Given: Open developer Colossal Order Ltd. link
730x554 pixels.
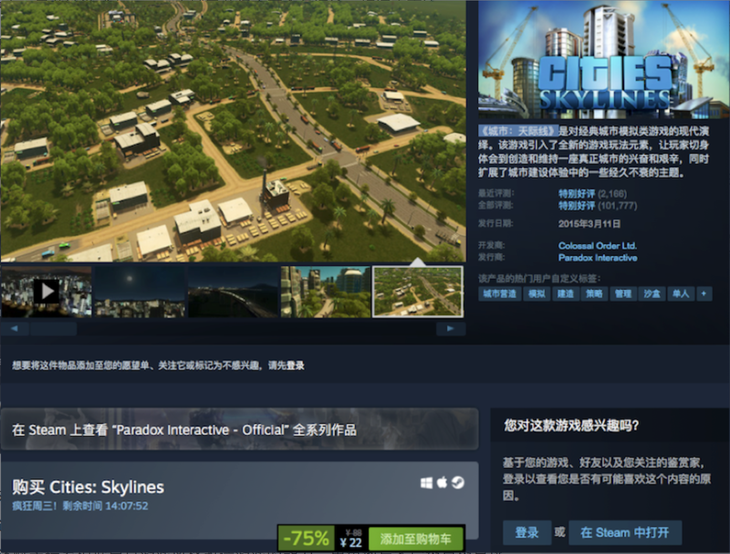Looking at the screenshot, I should [x=597, y=246].
